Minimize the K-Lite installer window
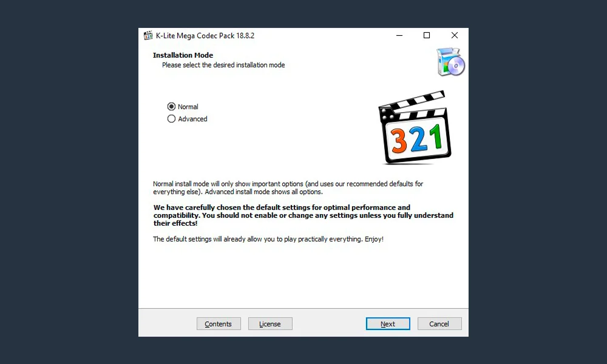 (x=399, y=35)
